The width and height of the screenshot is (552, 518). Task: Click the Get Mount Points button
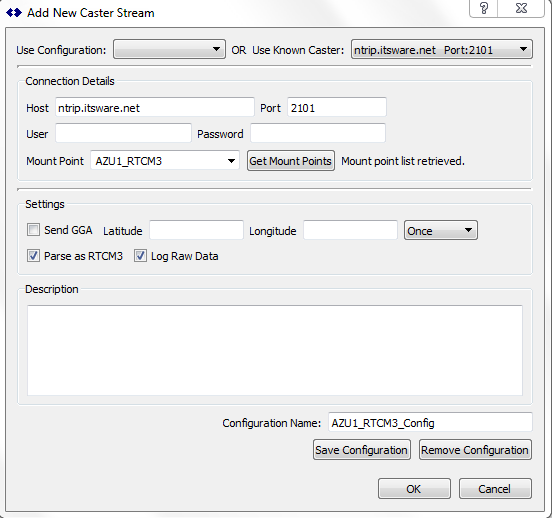[x=291, y=161]
